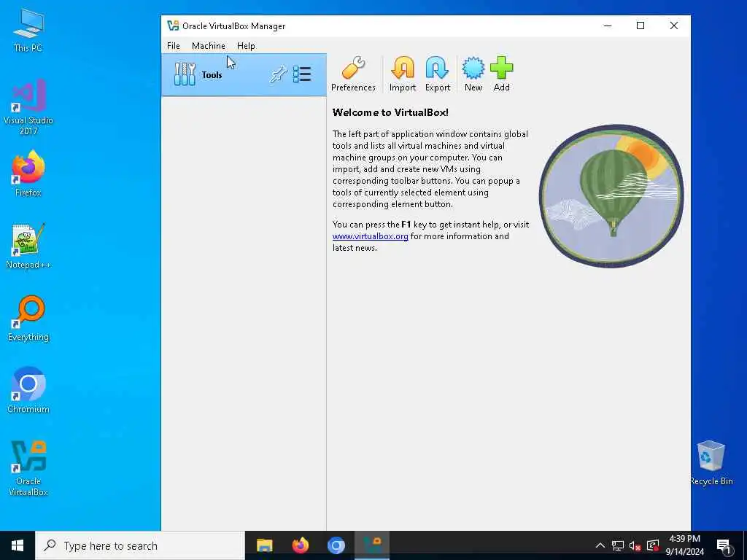747x560 pixels.
Task: Maximize the VirtualBox Manager window
Action: pyautogui.click(x=640, y=26)
